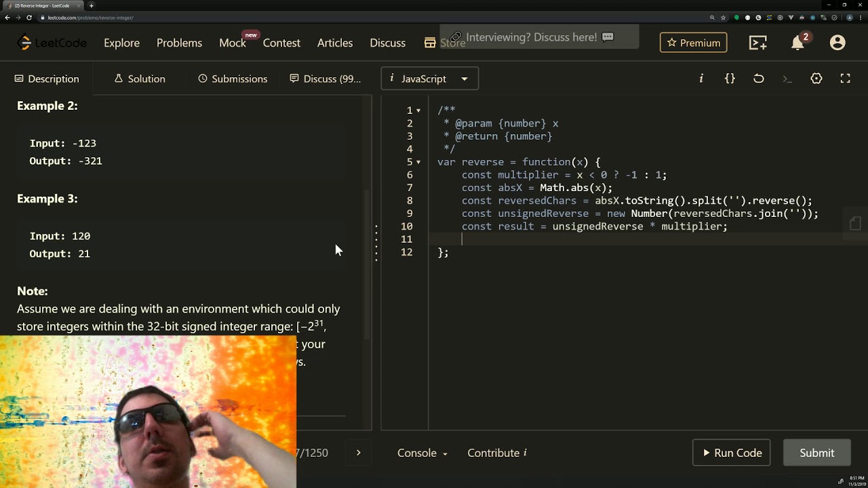Collapse the function block at line 5

click(418, 162)
